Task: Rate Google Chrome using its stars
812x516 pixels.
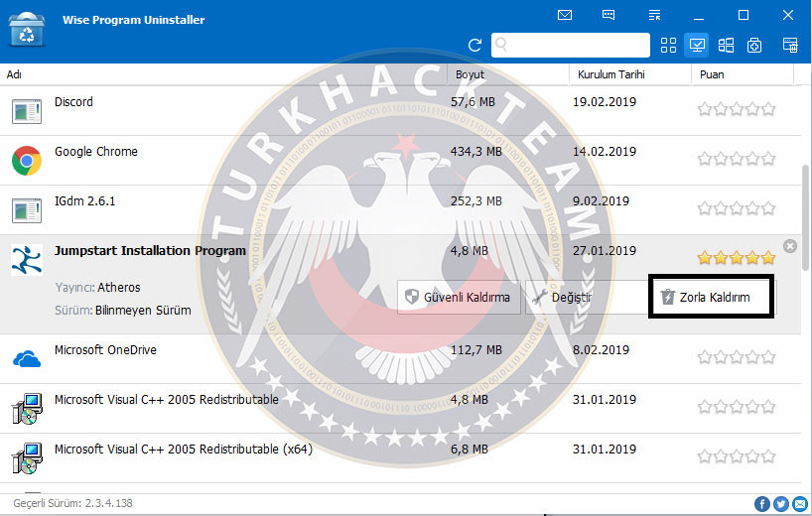Action: [x=736, y=159]
